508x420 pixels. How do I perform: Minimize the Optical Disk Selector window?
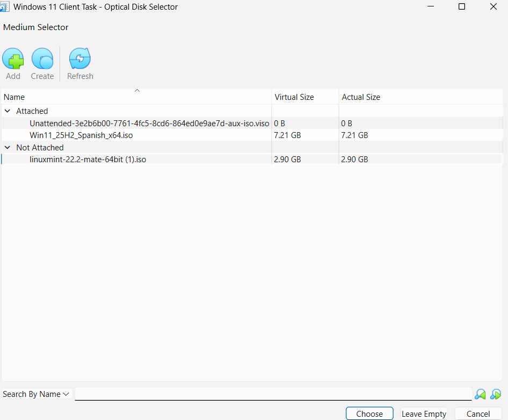[x=430, y=7]
